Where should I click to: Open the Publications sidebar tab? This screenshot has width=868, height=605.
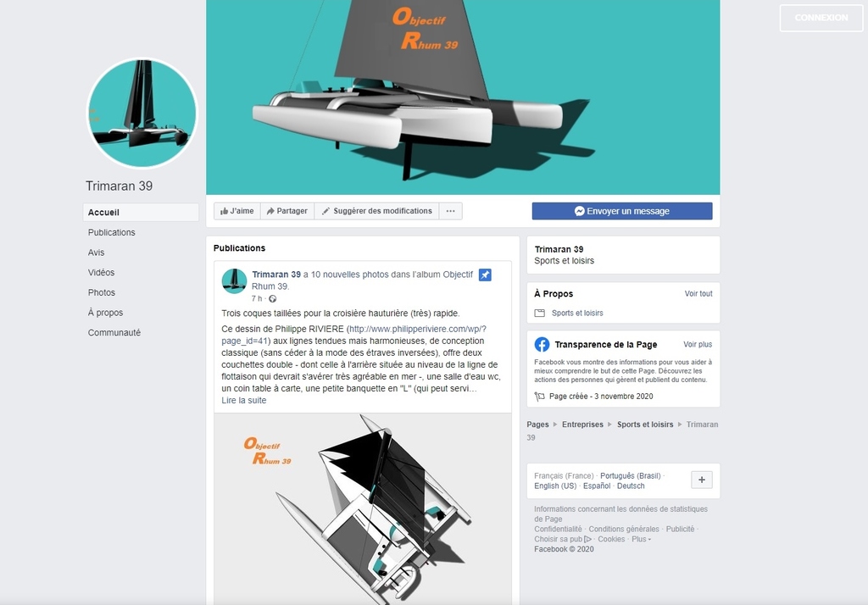(x=111, y=232)
